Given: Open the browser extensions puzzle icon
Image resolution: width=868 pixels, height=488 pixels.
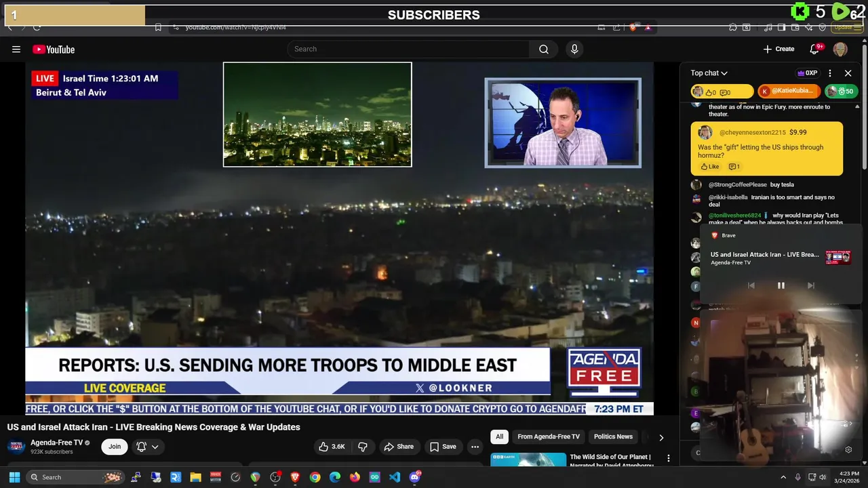Looking at the screenshot, I should 733,27.
